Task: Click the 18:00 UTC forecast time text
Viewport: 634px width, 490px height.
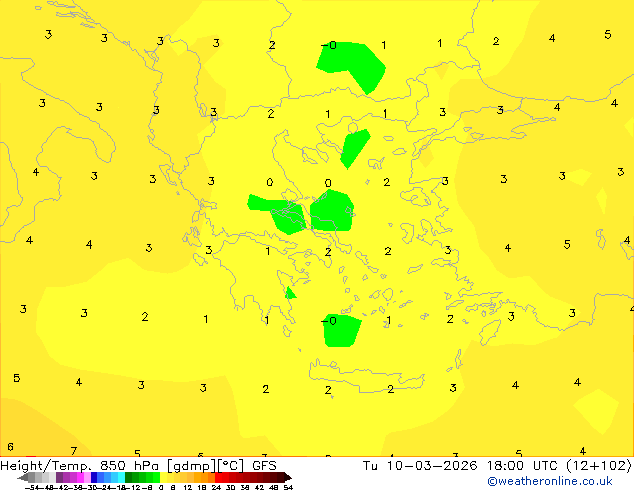Action: coord(518,466)
